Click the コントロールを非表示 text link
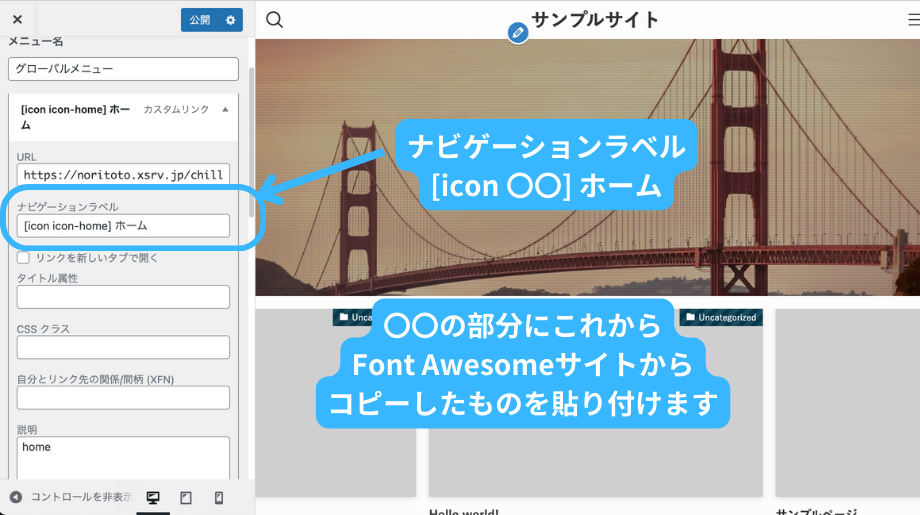The height and width of the screenshot is (515, 920). [x=81, y=497]
